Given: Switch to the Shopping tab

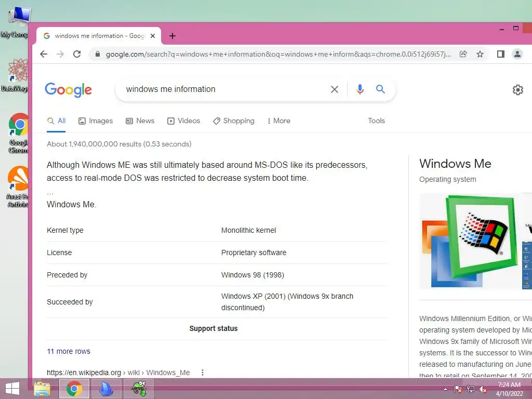Looking at the screenshot, I should point(233,121).
